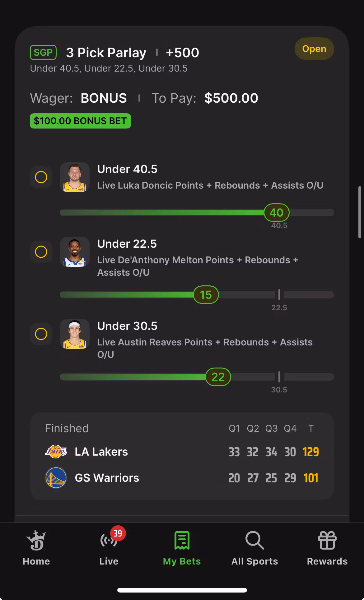
Task: Open the Live broadcast icon
Action: pos(108,541)
